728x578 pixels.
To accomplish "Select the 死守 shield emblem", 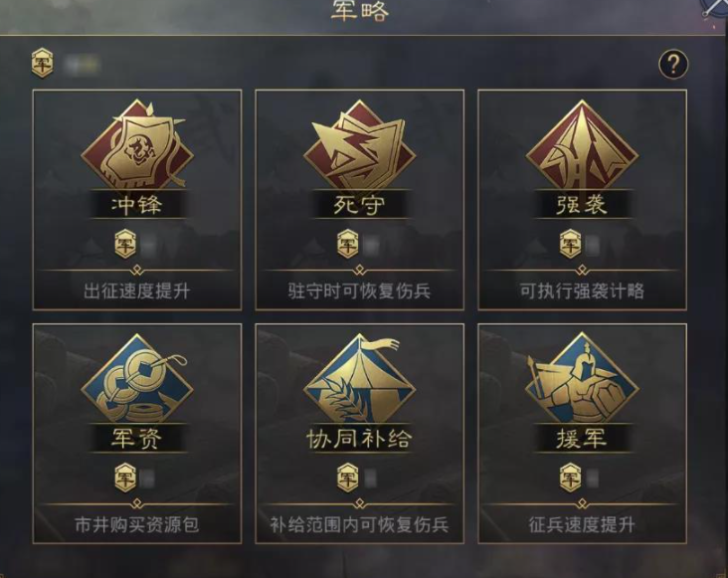I will [x=360, y=145].
